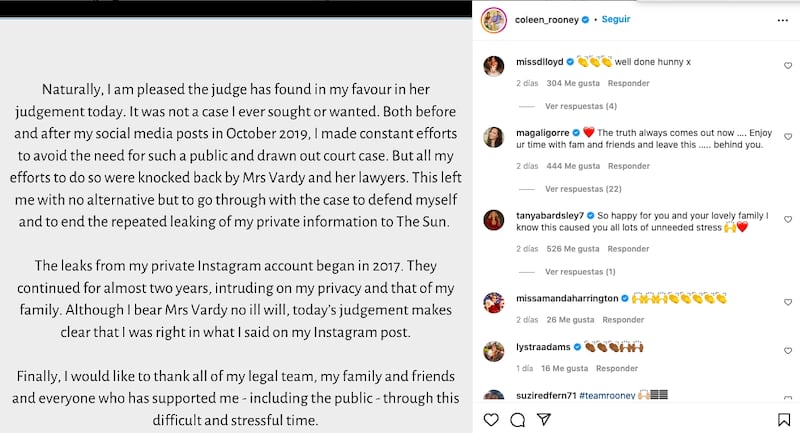The image size is (800, 433).
Task: Open missamandaharrington's profile avatar
Action: tap(493, 302)
